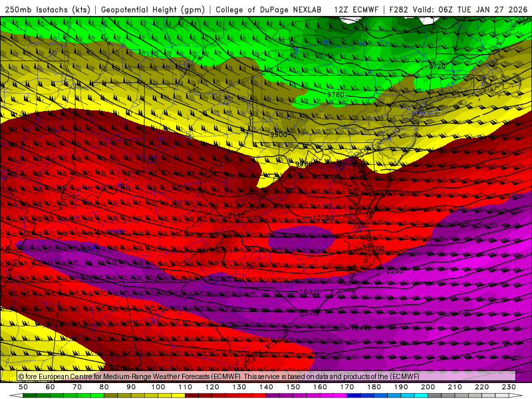The height and width of the screenshot is (399, 532).
Task: Click the 140 knot legend label
Action: (266, 387)
